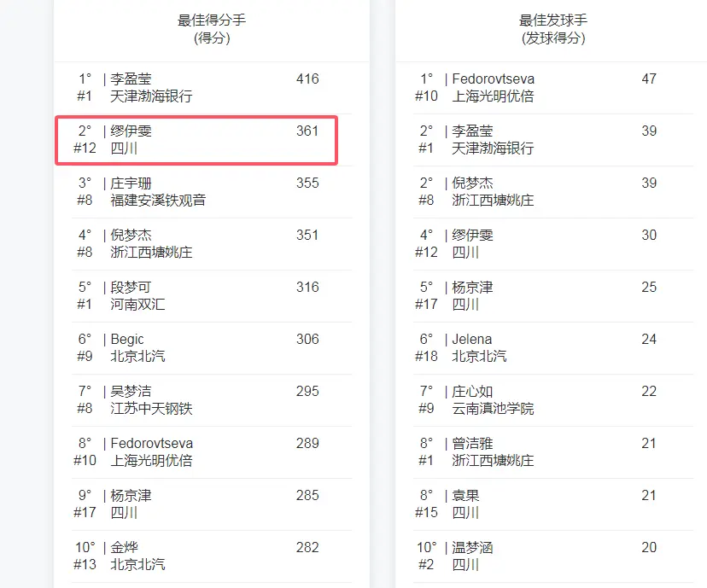Click Fedorovtseva in the top scorers list
707x588 pixels.
(152, 444)
